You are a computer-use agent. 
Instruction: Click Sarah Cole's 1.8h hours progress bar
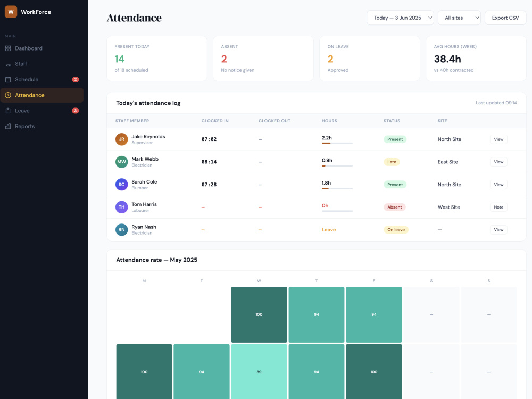point(337,188)
